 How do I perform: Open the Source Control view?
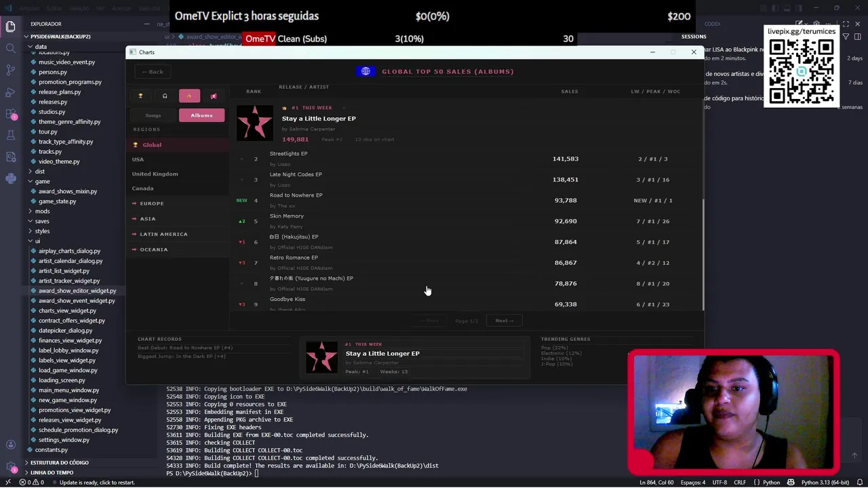click(x=10, y=70)
